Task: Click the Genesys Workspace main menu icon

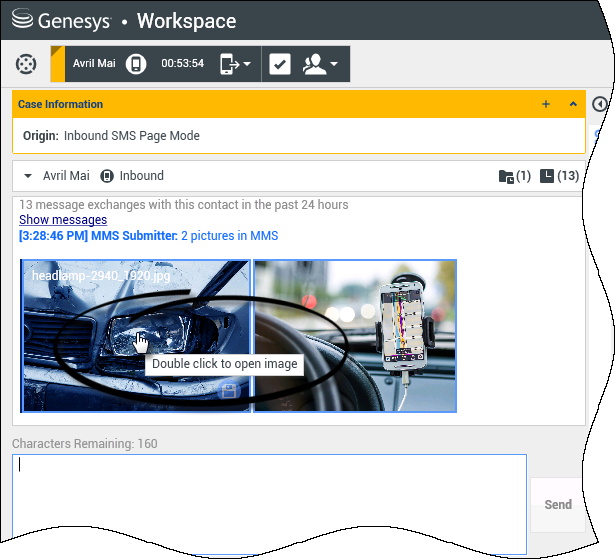Action: pyautogui.click(x=26, y=64)
